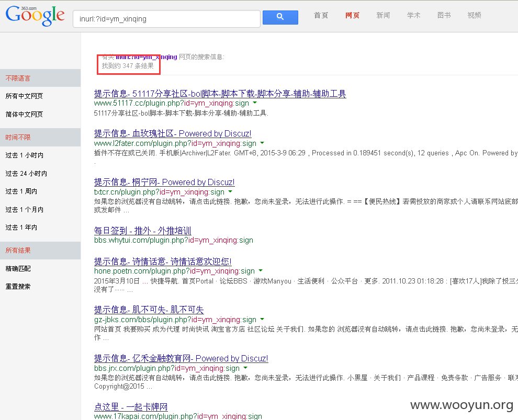
Task: Expand dropdown arrow beside hone.poetn.com URL
Action: [x=261, y=271]
